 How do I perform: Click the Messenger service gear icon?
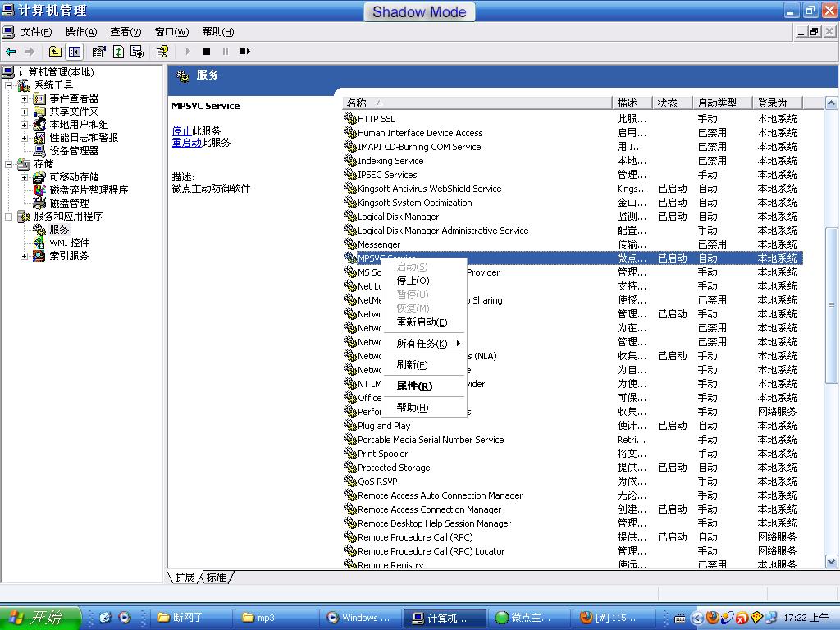click(349, 244)
